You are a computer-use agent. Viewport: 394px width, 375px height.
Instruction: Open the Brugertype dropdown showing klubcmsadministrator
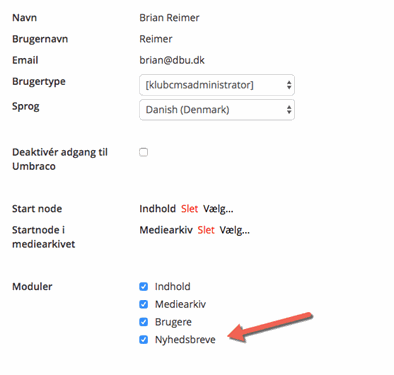[217, 85]
